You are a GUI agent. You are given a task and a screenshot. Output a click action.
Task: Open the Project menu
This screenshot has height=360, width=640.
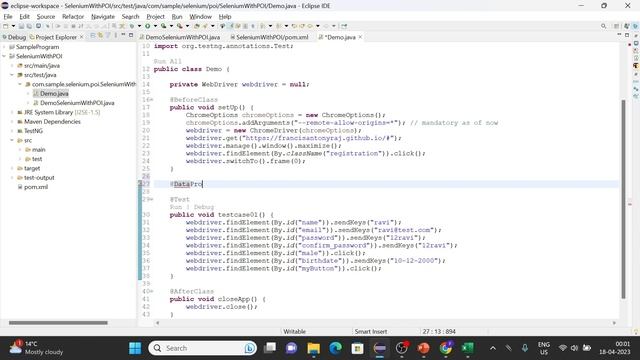point(156,16)
